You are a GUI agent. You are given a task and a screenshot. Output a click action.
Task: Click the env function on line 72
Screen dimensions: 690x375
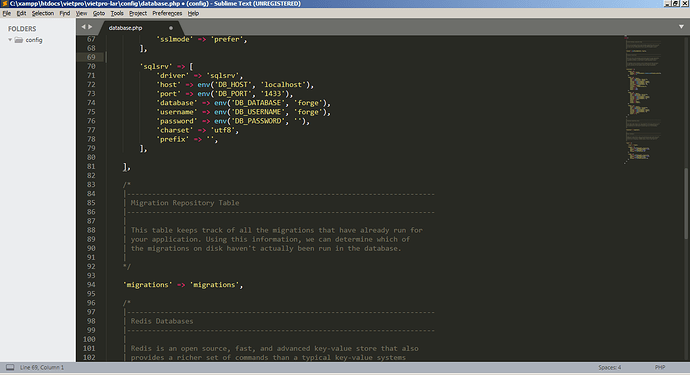coord(204,85)
